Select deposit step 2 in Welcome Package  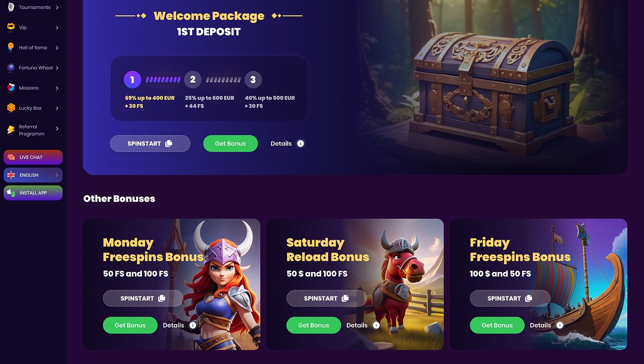point(193,80)
